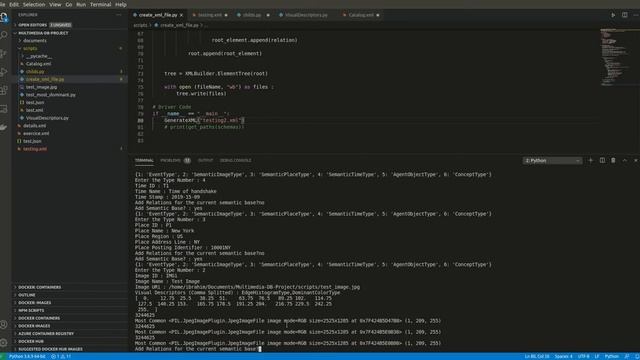Viewport: 640px width, 360px height.
Task: Open the Explorer view in activity bar
Action: pos(4,17)
